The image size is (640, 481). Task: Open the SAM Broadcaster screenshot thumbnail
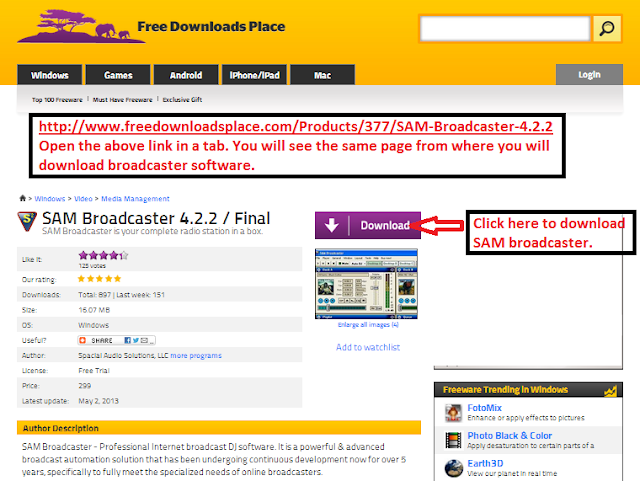point(366,284)
